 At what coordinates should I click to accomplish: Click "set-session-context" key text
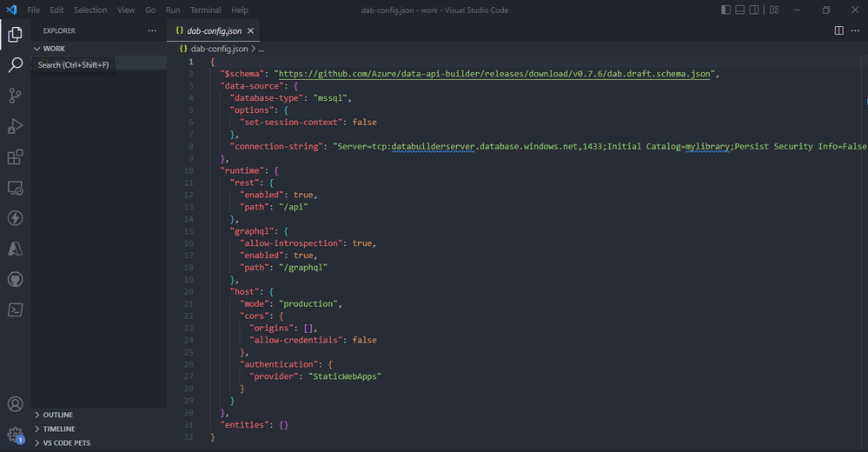pos(291,122)
